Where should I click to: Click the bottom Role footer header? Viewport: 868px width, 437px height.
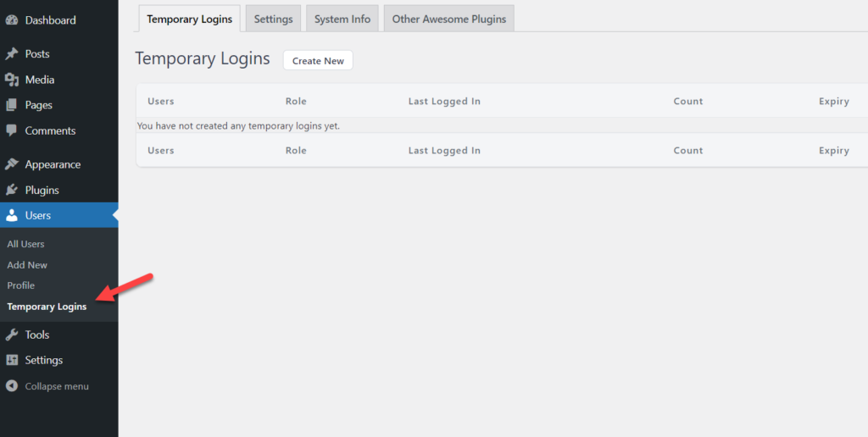[x=296, y=151]
